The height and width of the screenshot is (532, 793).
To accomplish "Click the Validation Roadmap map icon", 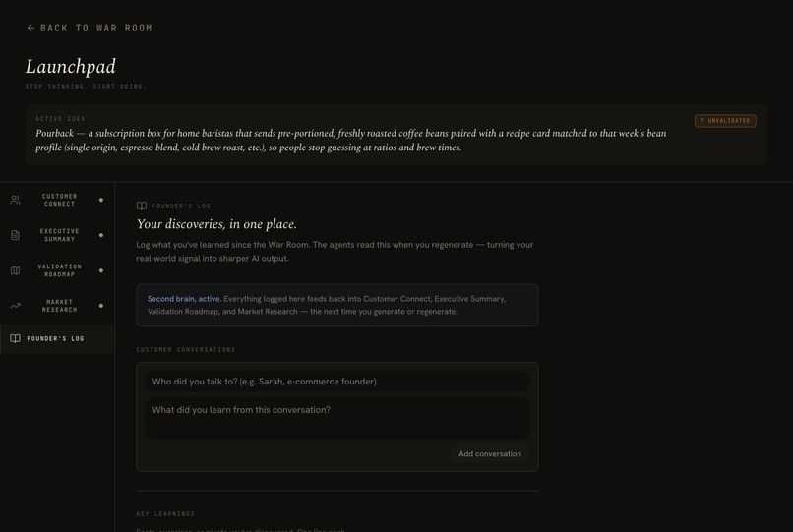I will (15, 270).
